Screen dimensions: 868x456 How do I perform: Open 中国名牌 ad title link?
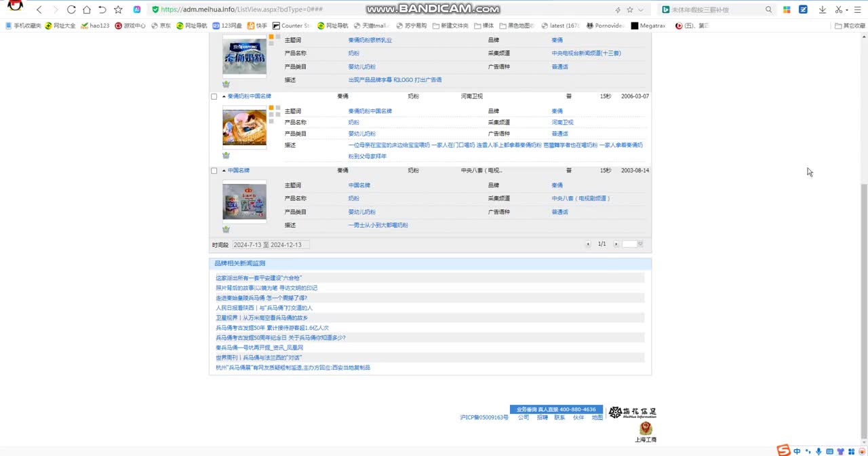239,170
